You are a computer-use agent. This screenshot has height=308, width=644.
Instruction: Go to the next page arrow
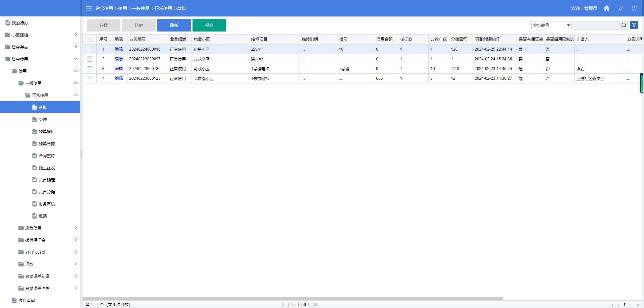[x=631, y=305]
